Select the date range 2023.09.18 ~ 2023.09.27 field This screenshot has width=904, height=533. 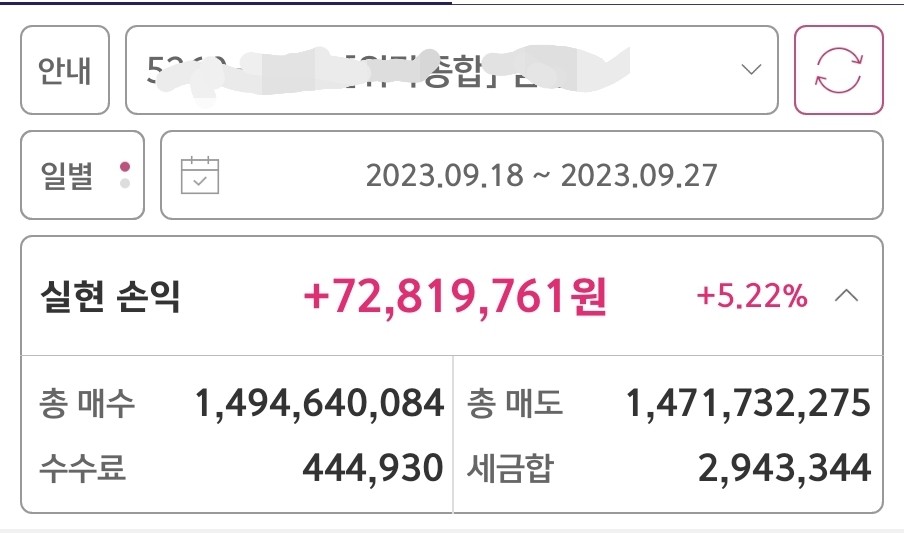[522, 175]
